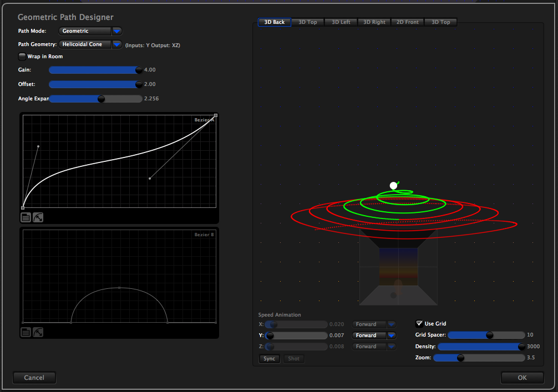Select the Bezier A end anchor's tangent handle

(x=149, y=178)
